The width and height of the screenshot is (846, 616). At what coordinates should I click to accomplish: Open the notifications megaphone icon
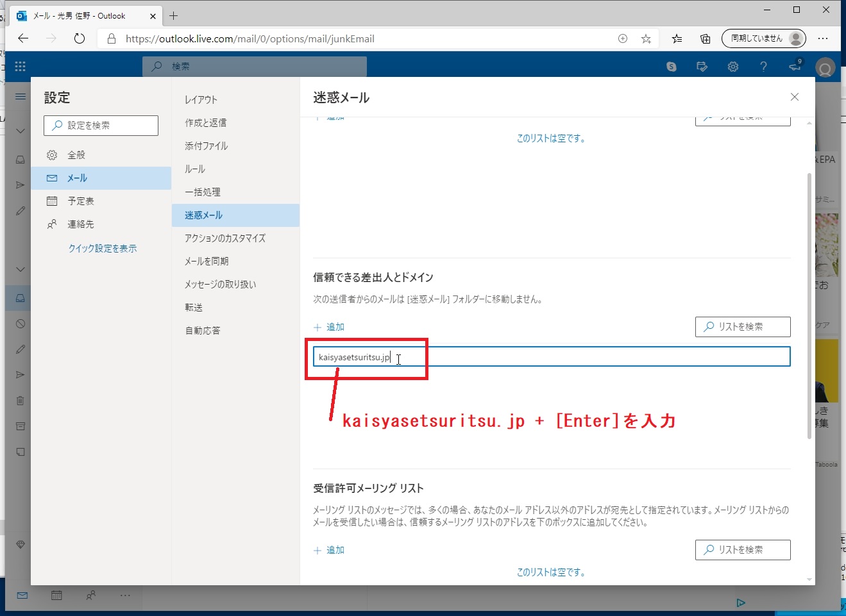[794, 66]
